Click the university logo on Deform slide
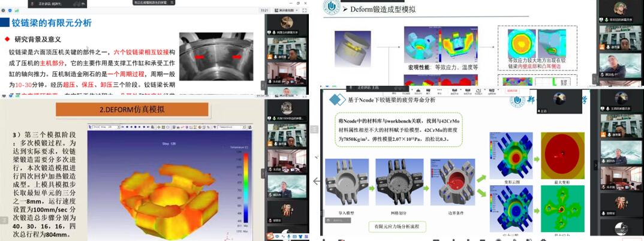 331,8
